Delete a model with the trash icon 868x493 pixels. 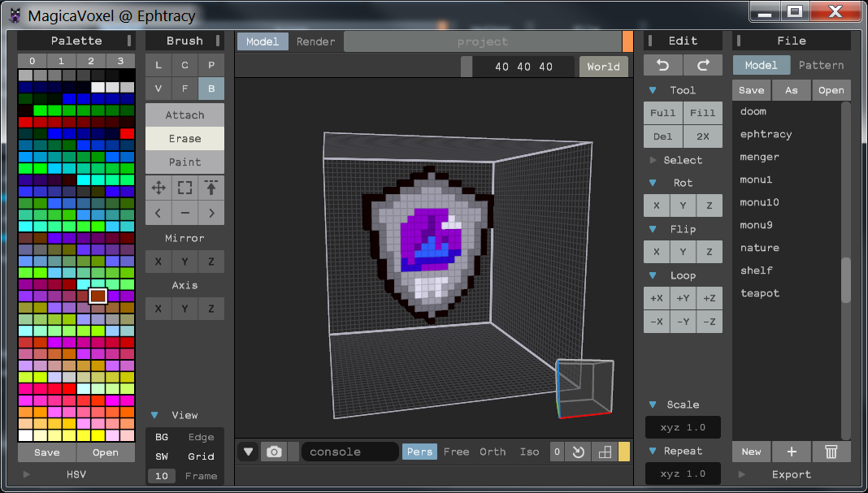[x=831, y=452]
